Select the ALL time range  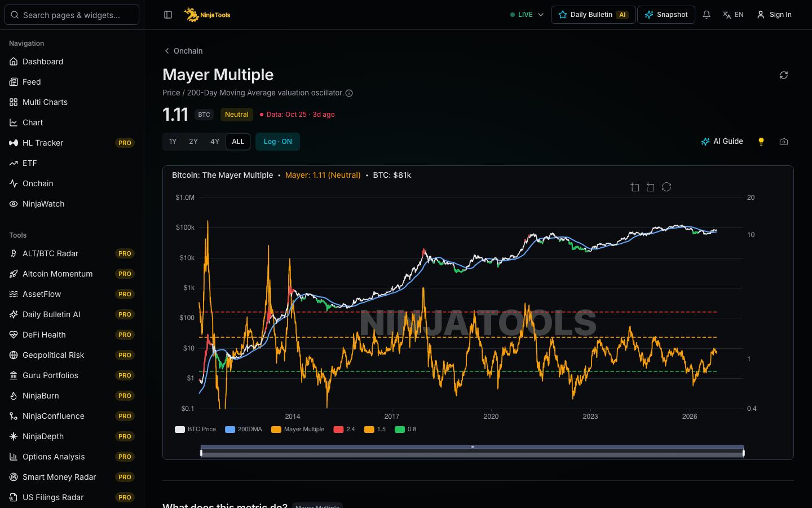[x=238, y=142]
